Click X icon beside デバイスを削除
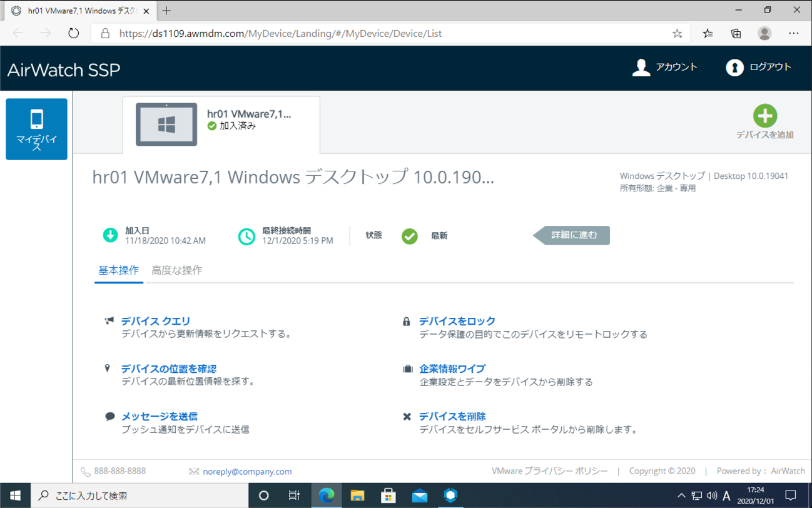The height and width of the screenshot is (508, 812). (407, 417)
